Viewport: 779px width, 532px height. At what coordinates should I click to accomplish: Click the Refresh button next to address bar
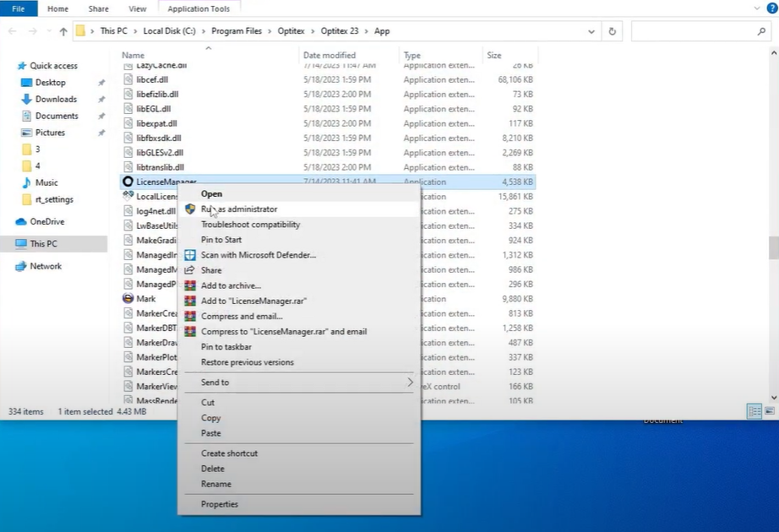613,31
